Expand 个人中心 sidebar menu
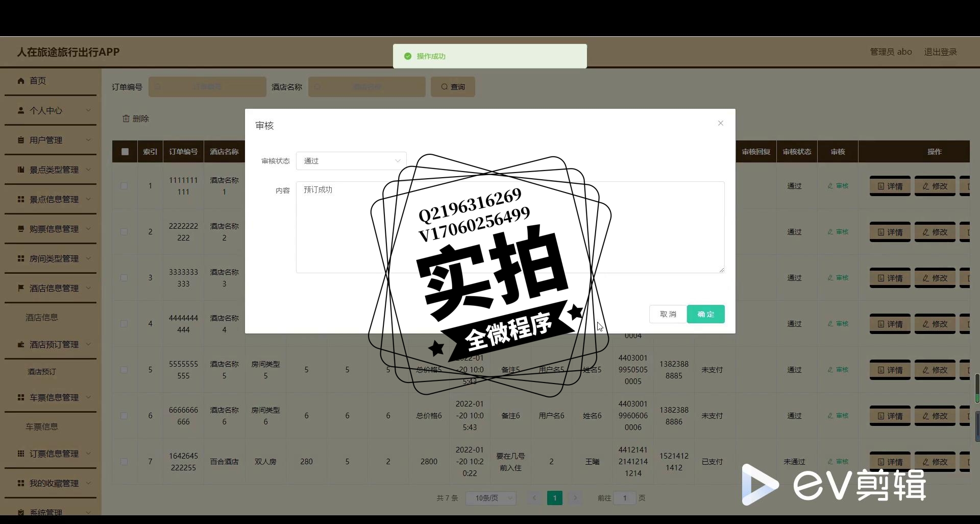Image resolution: width=980 pixels, height=524 pixels. tap(50, 110)
